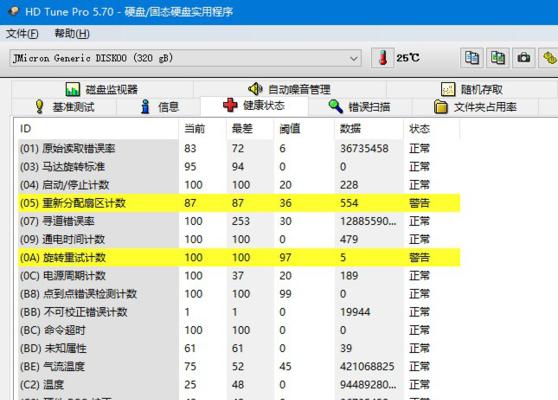
Task: Click the 阈值 column header
Action: point(304,128)
